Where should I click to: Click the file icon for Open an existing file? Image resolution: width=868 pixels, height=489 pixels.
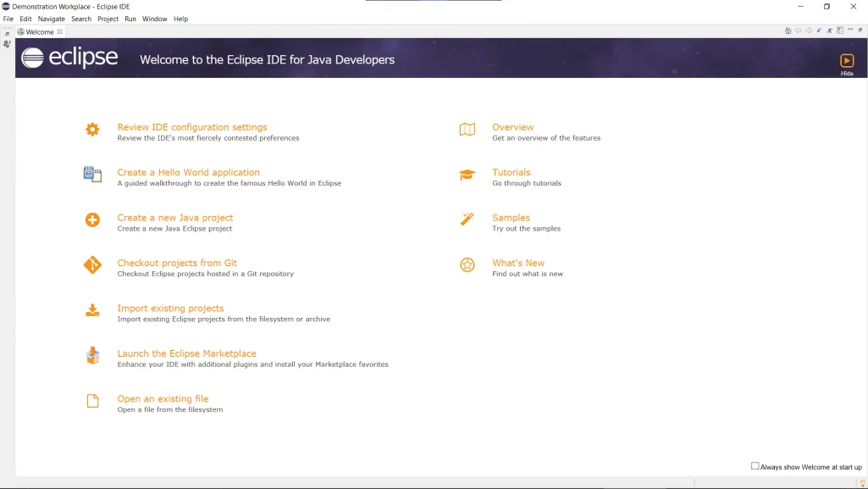click(x=92, y=401)
